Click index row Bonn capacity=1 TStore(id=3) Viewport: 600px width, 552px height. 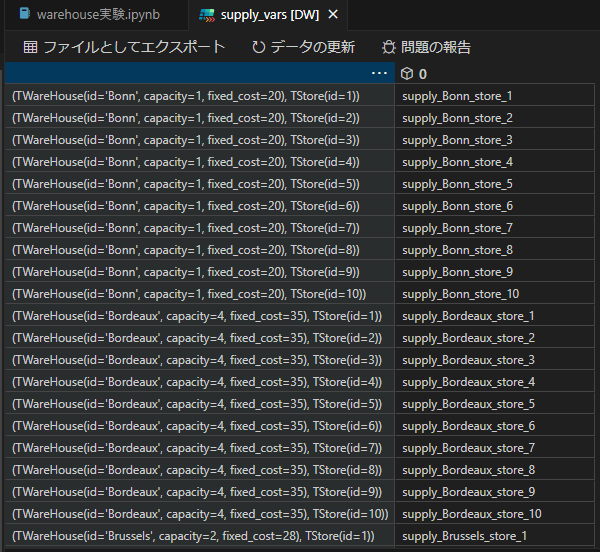(x=200, y=140)
